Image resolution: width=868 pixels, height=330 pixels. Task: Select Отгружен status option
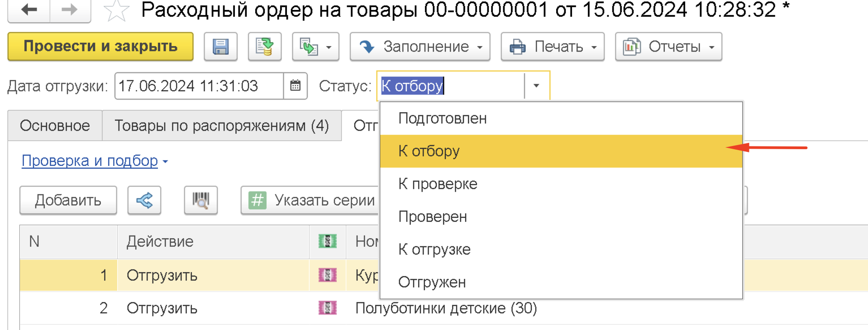click(561, 282)
